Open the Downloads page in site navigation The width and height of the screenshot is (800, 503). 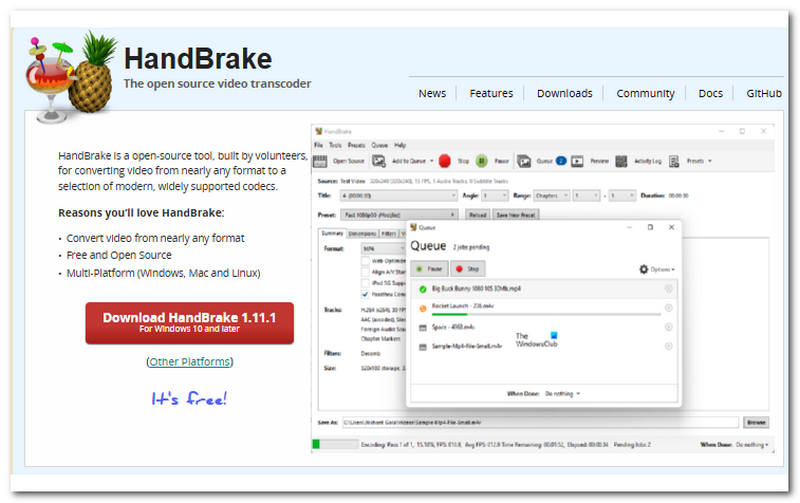pyautogui.click(x=564, y=93)
